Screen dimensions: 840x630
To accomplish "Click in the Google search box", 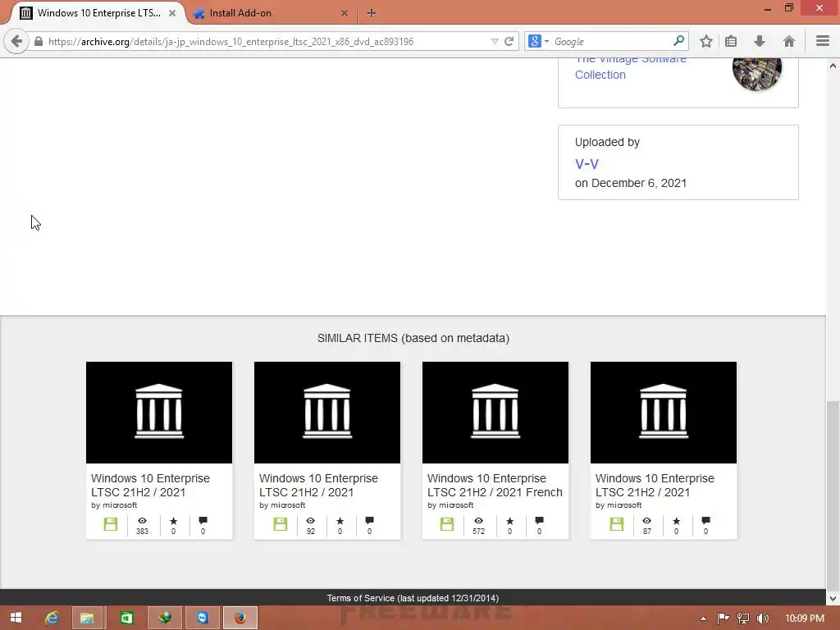I will 610,41.
